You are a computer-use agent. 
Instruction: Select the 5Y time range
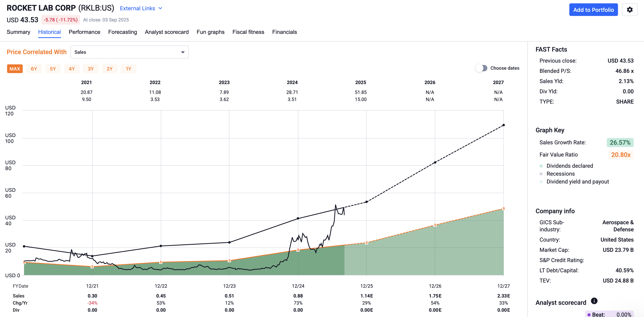pos(53,69)
